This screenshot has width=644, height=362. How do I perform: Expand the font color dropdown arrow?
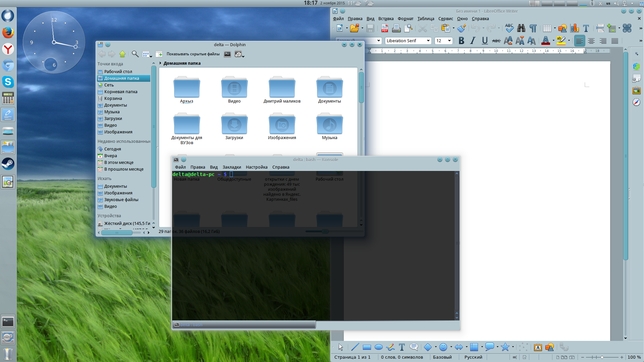pyautogui.click(x=553, y=41)
